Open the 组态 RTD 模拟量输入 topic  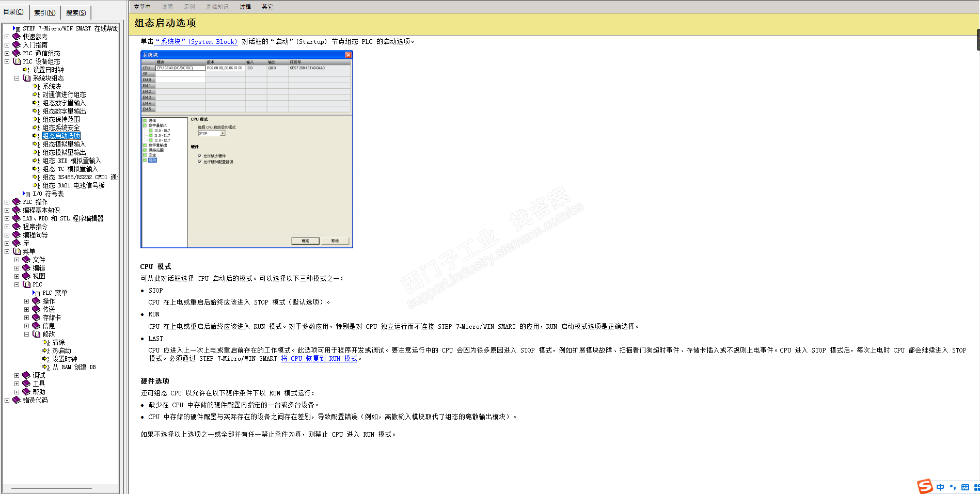[x=72, y=161]
